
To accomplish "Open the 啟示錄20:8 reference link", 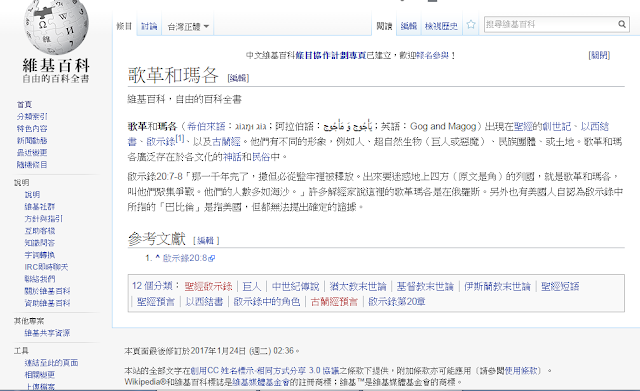I will coord(185,258).
